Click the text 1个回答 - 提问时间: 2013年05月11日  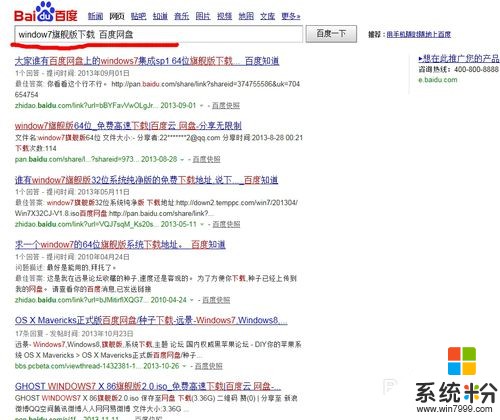pos(72,192)
